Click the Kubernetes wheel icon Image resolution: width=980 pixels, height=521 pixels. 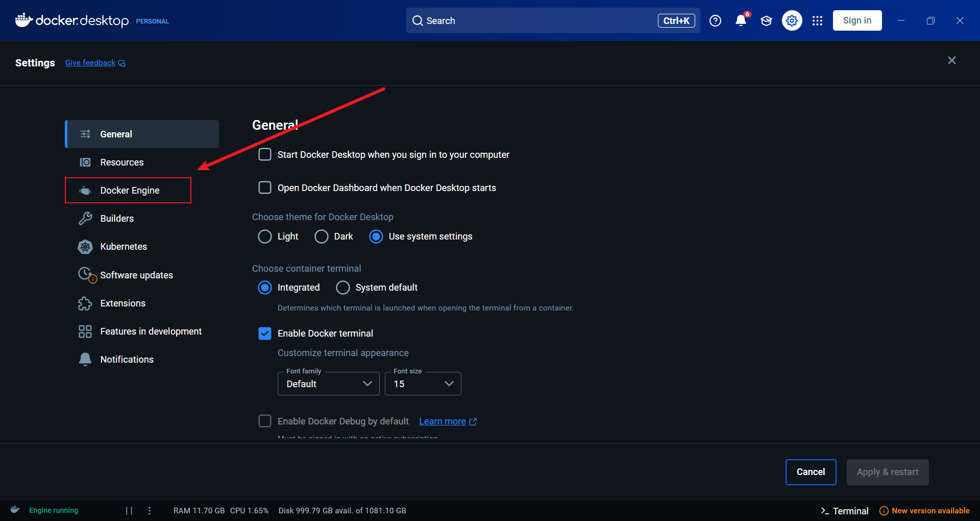(x=85, y=247)
